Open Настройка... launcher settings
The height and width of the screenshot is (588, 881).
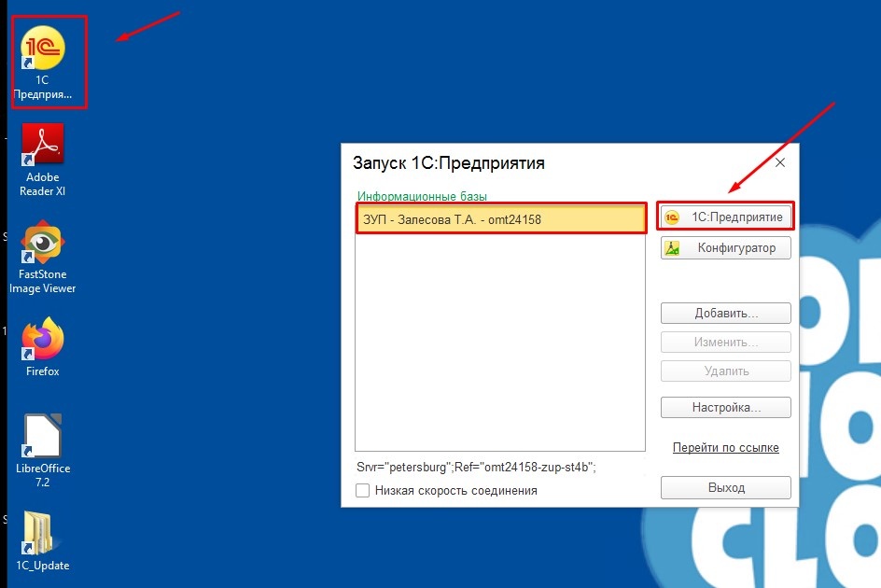(x=725, y=408)
